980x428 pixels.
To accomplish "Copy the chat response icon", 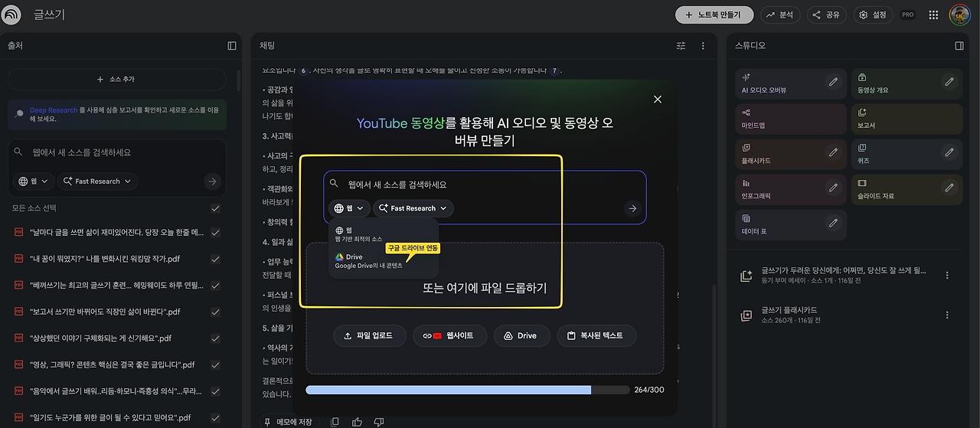I will tap(335, 422).
